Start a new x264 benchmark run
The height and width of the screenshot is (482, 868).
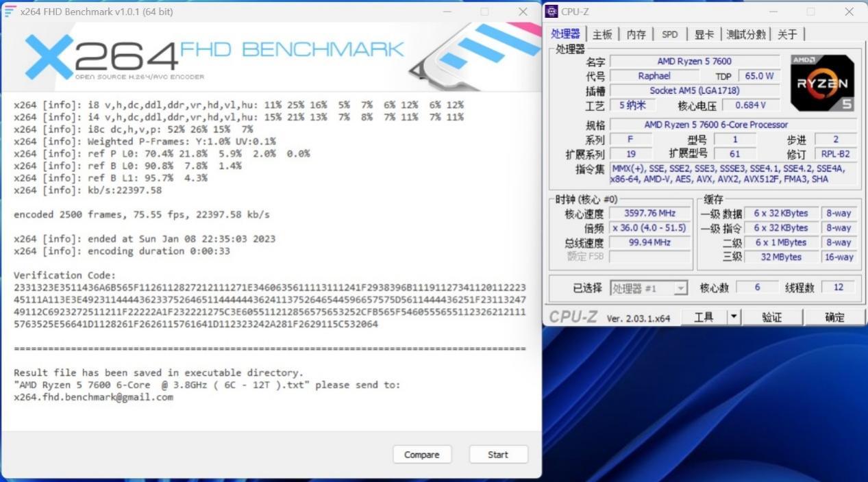498,454
